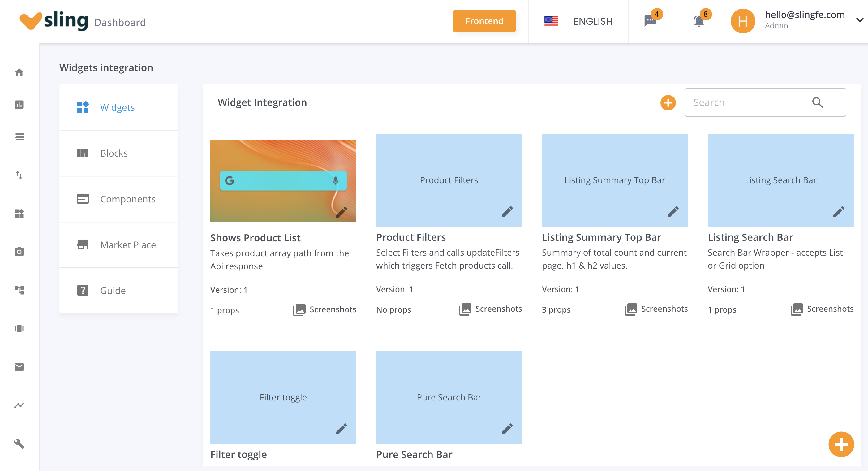Click the search magnifier icon
This screenshot has width=868, height=471.
coord(818,102)
